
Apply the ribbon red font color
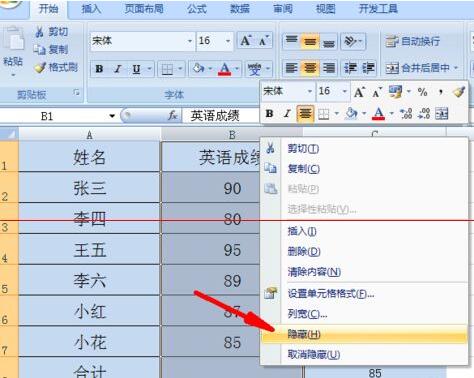[x=225, y=69]
